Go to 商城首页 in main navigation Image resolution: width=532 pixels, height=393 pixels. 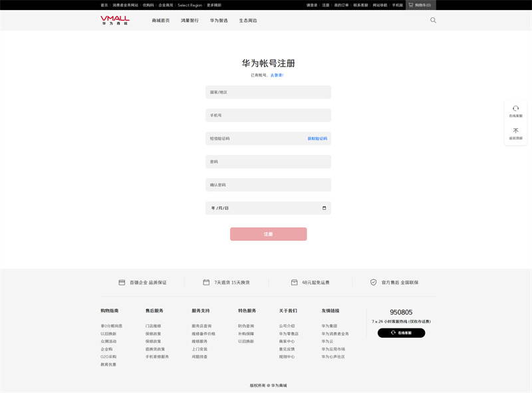coord(160,21)
